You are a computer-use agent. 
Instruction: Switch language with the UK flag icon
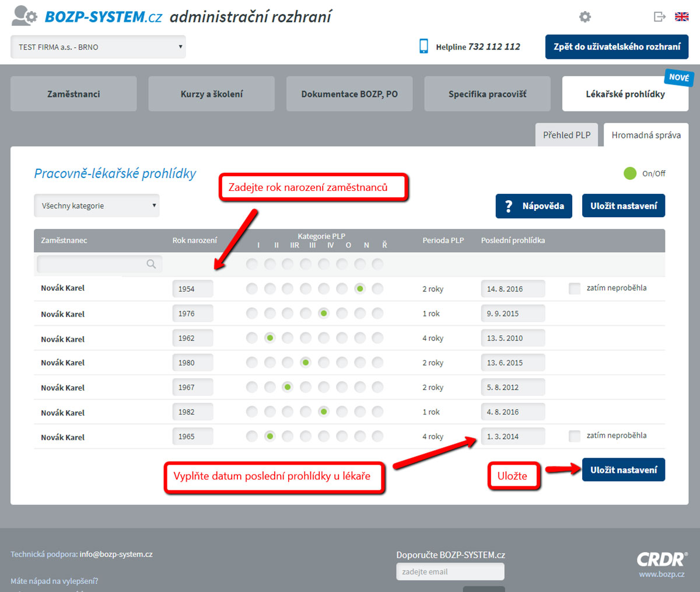click(682, 17)
